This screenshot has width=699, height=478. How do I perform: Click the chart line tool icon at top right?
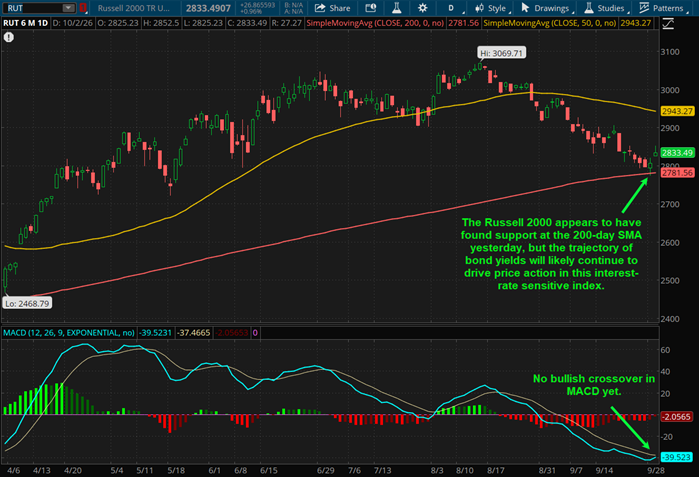coord(668,24)
